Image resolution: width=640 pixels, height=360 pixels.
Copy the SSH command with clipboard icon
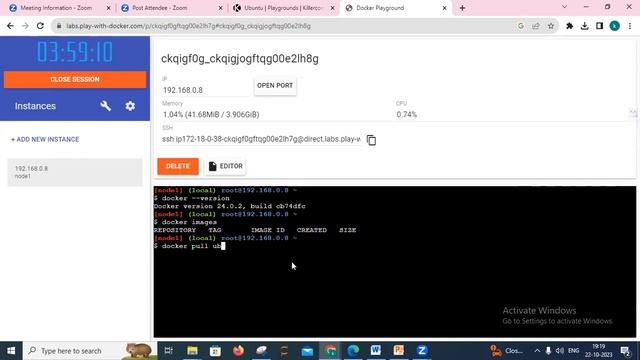pos(371,140)
